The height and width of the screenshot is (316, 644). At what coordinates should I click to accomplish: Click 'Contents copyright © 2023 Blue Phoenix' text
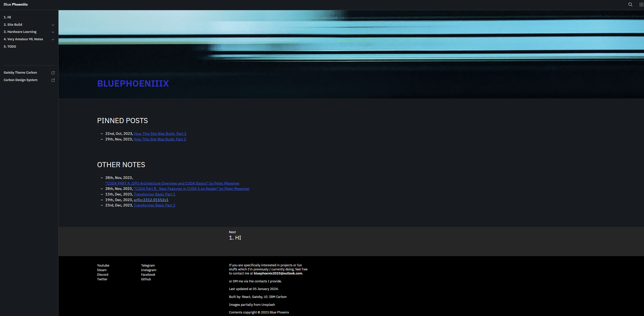point(259,312)
